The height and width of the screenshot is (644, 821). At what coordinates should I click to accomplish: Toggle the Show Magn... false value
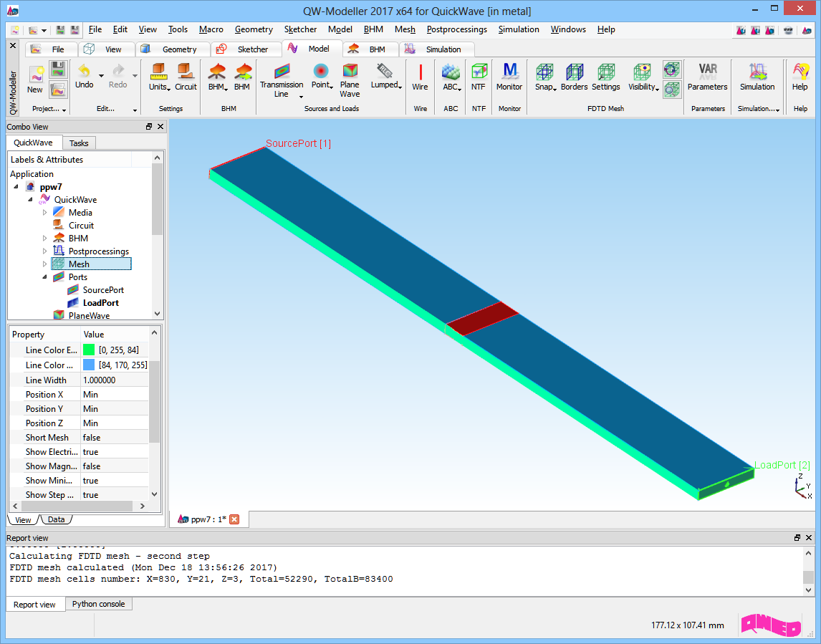(115, 466)
